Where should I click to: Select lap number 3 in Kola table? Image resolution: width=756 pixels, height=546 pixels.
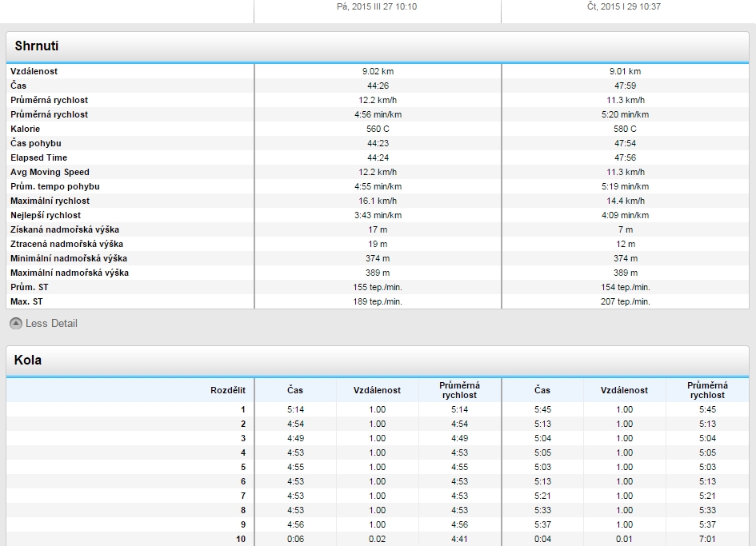coord(242,438)
